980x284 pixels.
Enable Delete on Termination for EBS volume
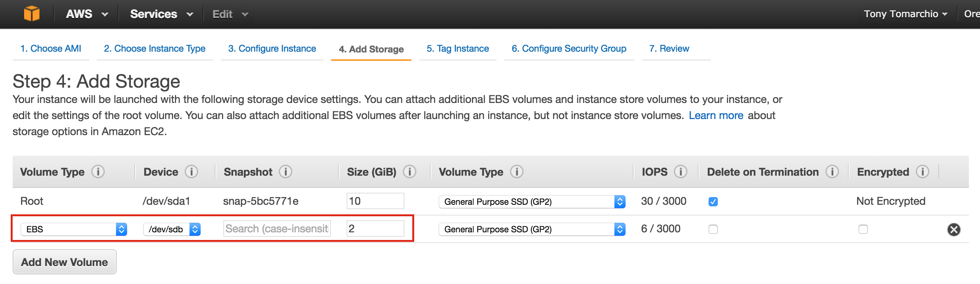click(x=713, y=229)
